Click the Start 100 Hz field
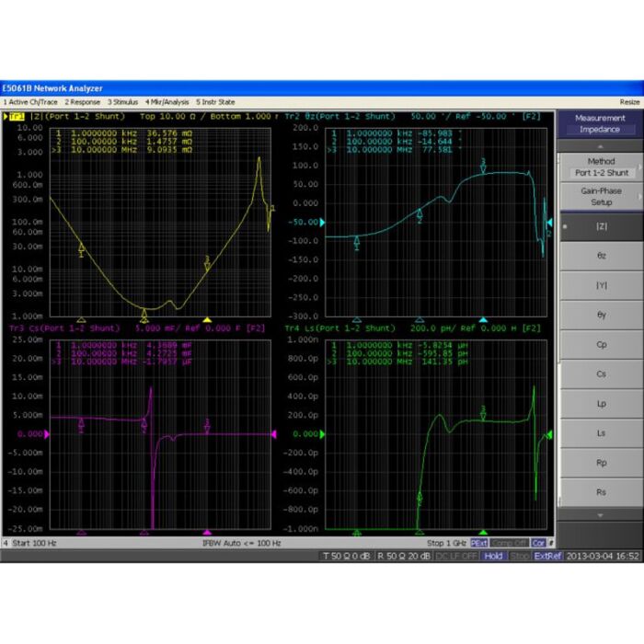The image size is (644, 644). pyautogui.click(x=34, y=543)
